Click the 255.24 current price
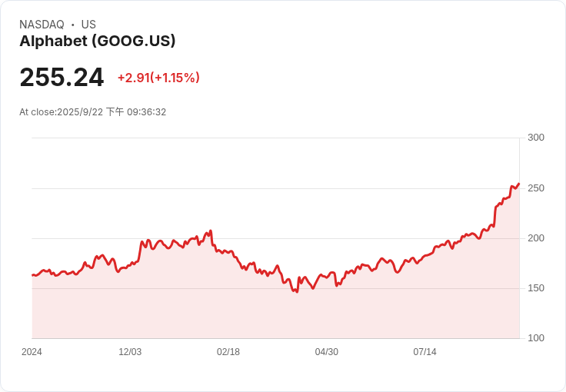This screenshot has height=392, width=566. tap(62, 78)
